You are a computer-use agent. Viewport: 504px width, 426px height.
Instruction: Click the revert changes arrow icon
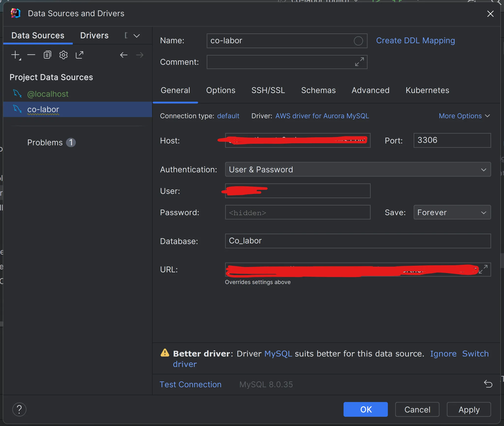click(488, 384)
